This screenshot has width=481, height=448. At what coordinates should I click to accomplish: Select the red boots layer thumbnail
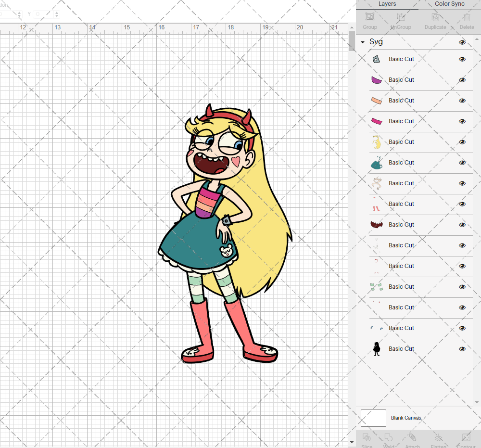point(376,205)
